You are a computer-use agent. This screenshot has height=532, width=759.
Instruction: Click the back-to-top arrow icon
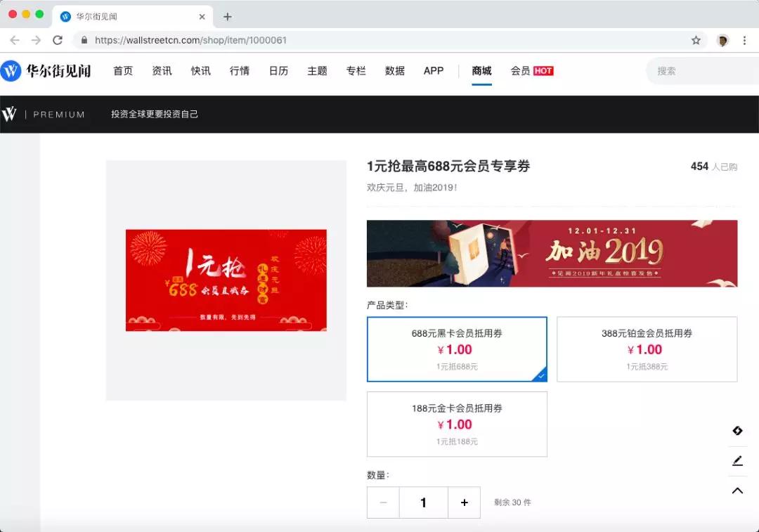pos(737,491)
